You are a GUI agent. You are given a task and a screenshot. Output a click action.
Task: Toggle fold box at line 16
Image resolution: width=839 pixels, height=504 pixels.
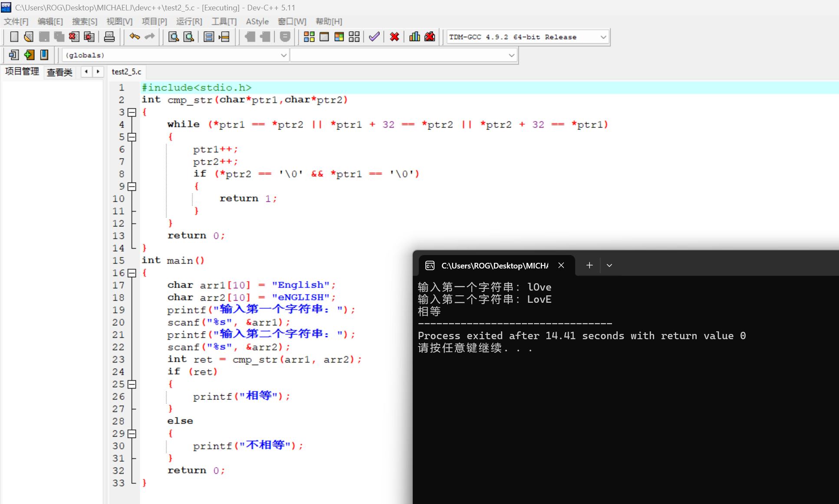pyautogui.click(x=132, y=273)
